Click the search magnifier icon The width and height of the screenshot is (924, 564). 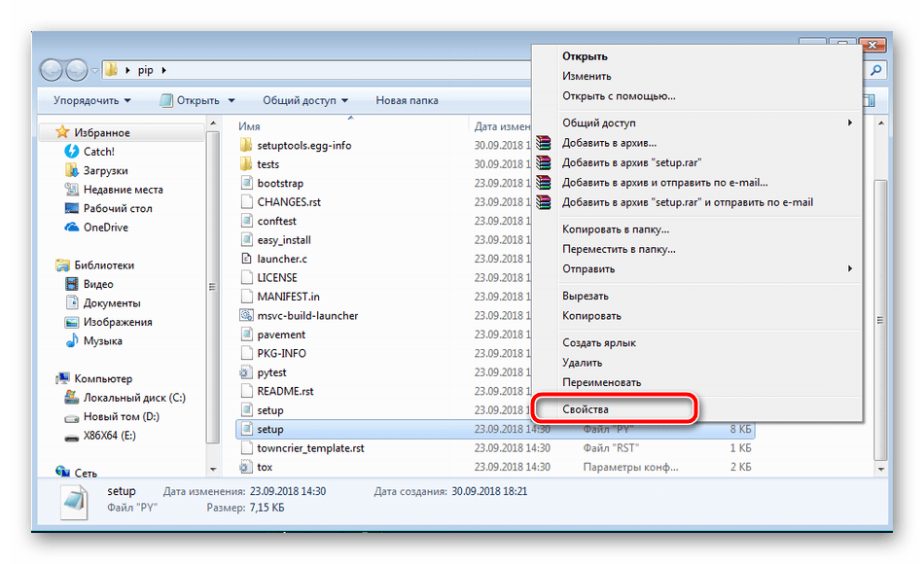(876, 70)
